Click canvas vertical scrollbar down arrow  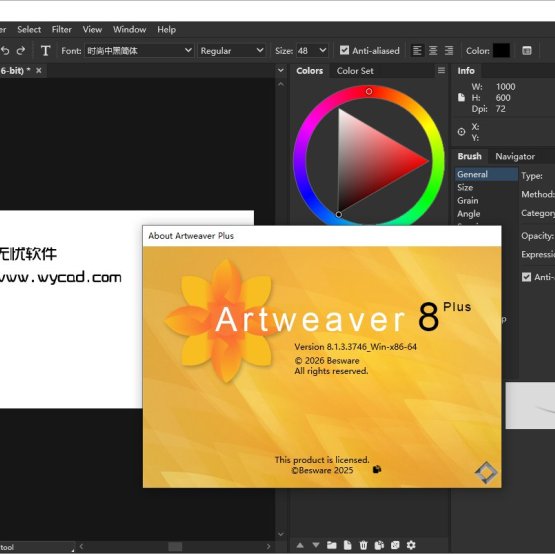coord(281,534)
